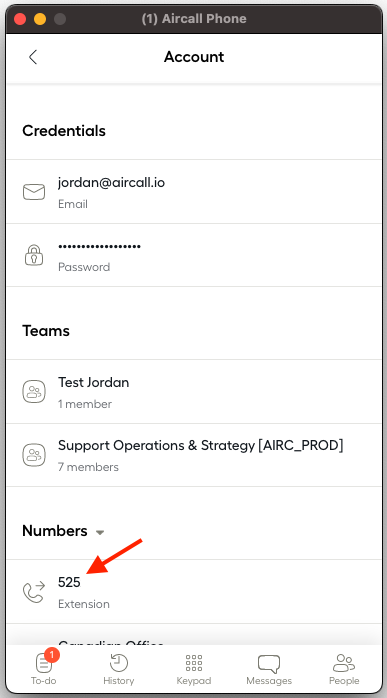Click the email envelope icon
The image size is (387, 698).
point(34,192)
